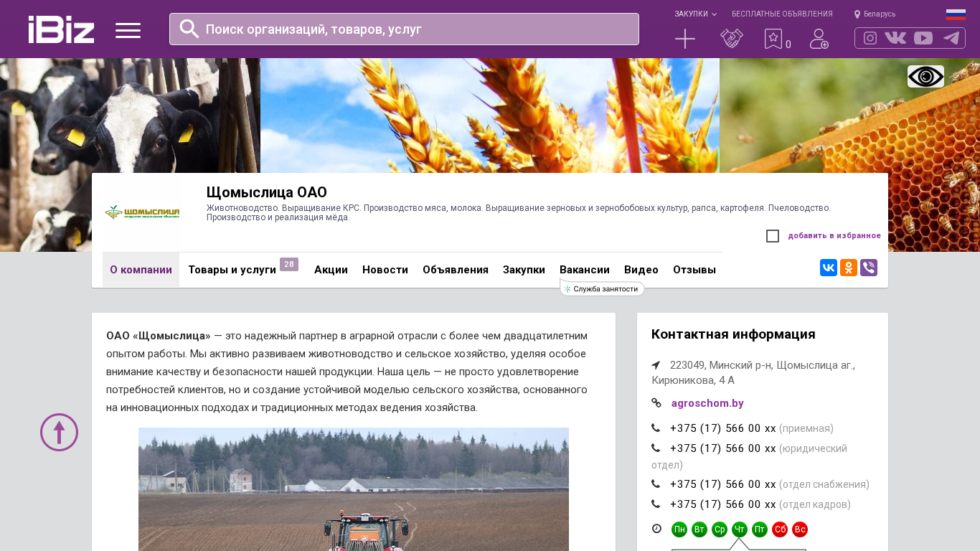
Task: Reveal the отдел снабжения phone number
Action: [x=723, y=484]
